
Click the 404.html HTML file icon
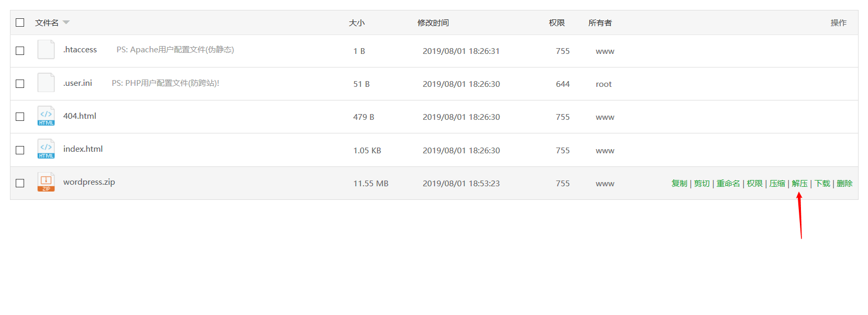(x=46, y=116)
